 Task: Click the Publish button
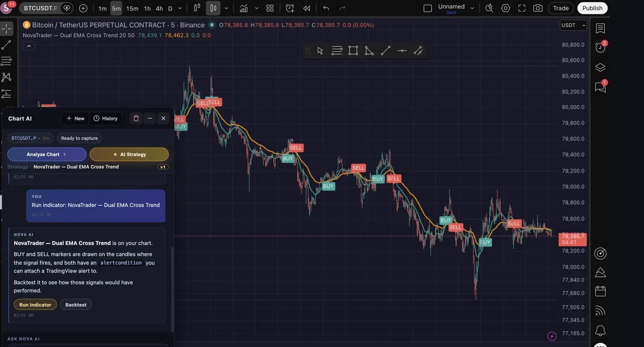click(x=592, y=8)
